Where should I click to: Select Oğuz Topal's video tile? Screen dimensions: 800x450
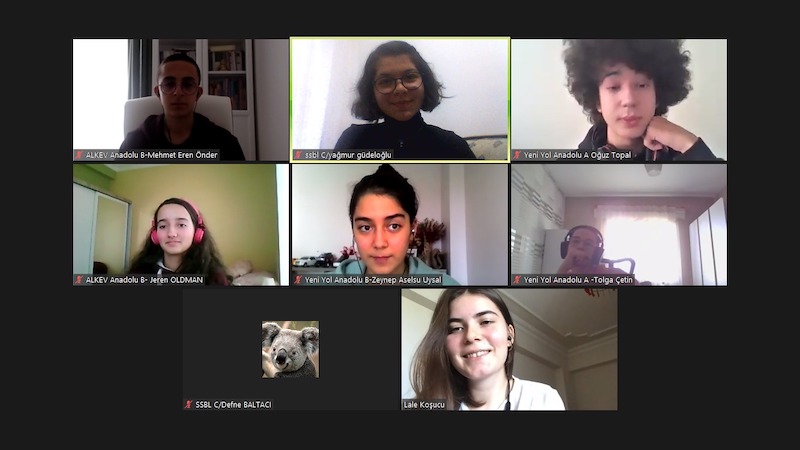619,100
